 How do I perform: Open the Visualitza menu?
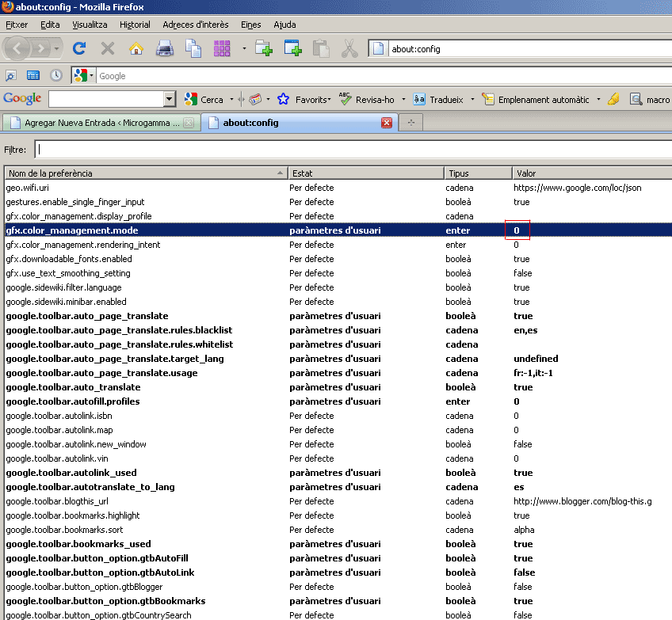pos(90,25)
